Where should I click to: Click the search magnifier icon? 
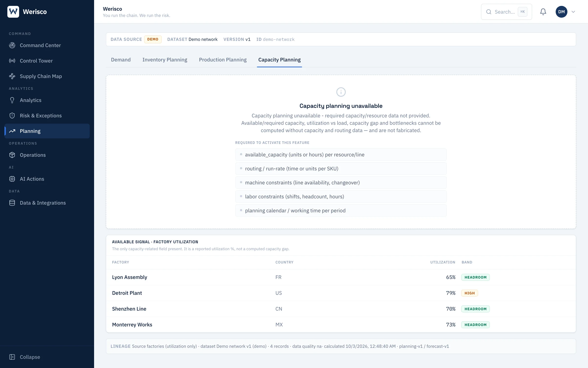tap(489, 12)
